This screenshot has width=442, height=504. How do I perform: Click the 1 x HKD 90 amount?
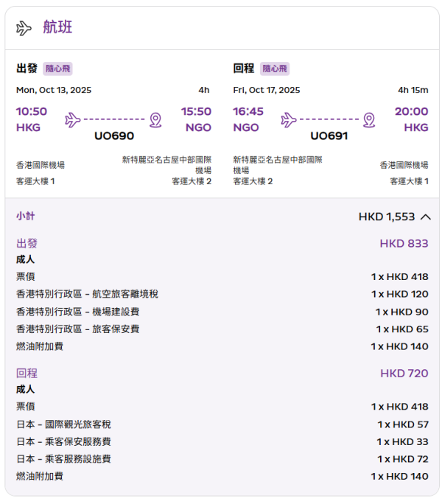401,312
